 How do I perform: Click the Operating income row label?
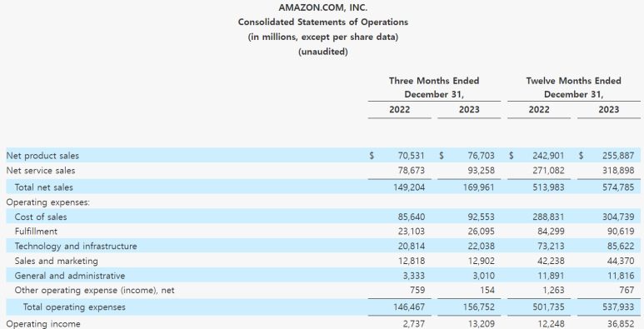[x=43, y=324]
